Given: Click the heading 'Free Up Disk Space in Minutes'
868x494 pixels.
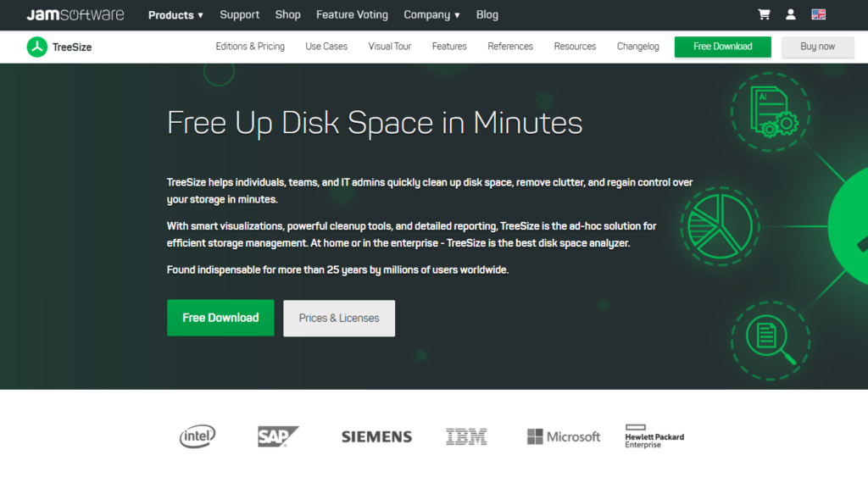Looking at the screenshot, I should (375, 122).
